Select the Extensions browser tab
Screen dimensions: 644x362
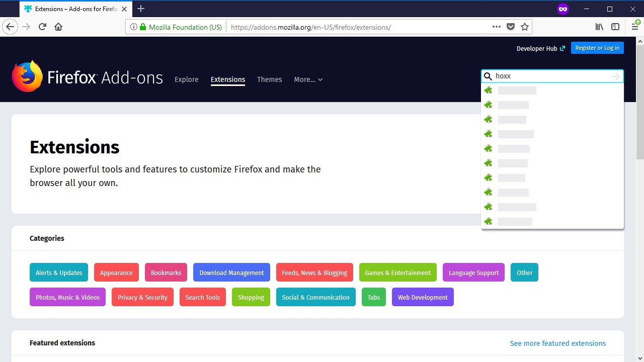point(75,9)
